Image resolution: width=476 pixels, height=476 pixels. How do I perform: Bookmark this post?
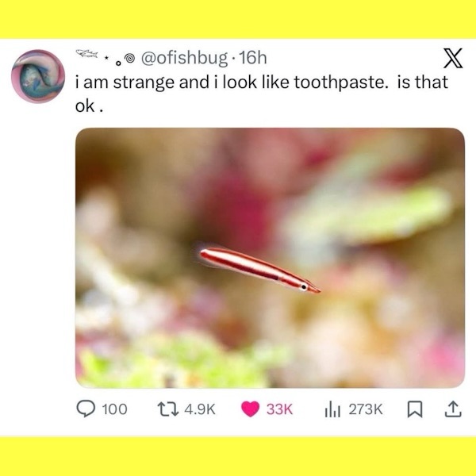click(415, 409)
